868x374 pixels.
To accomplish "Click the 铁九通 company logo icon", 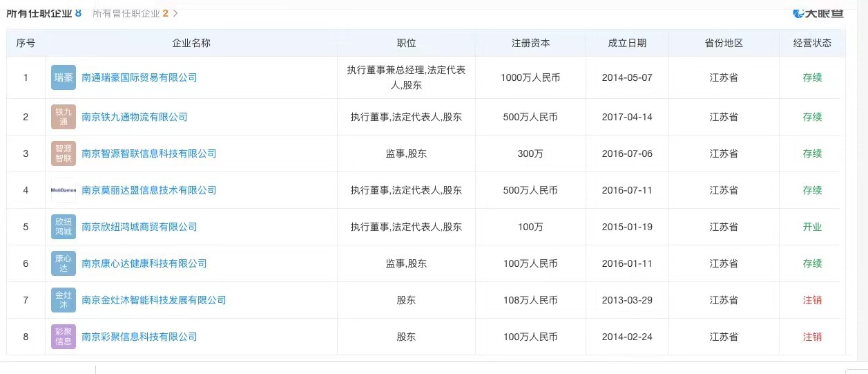I will tap(64, 117).
